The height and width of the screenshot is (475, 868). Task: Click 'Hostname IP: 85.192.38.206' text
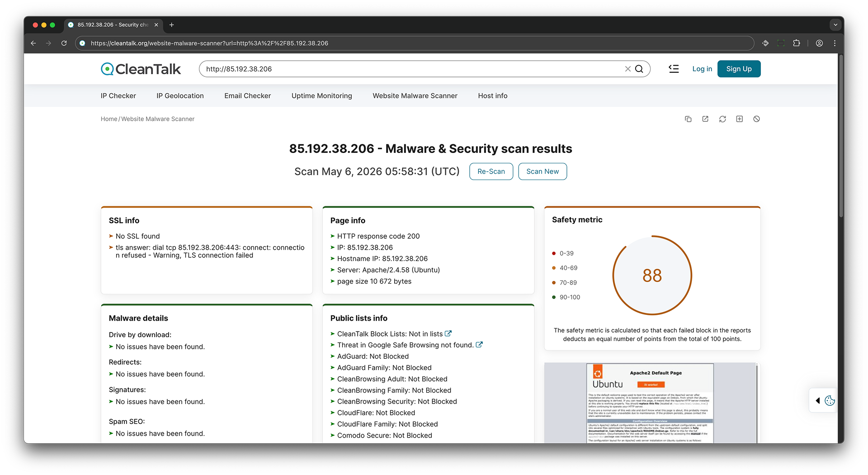pyautogui.click(x=382, y=259)
